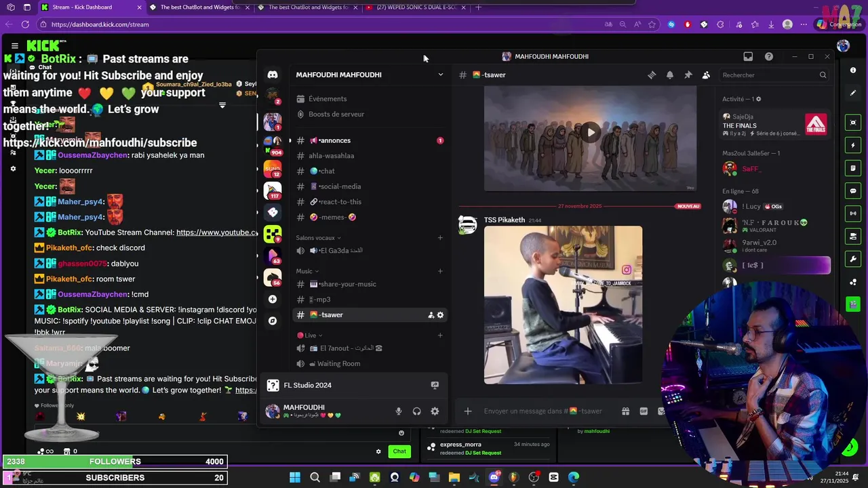Image resolution: width=868 pixels, height=488 pixels.
Task: Open Discord threads icon in channel header
Action: 652,75
